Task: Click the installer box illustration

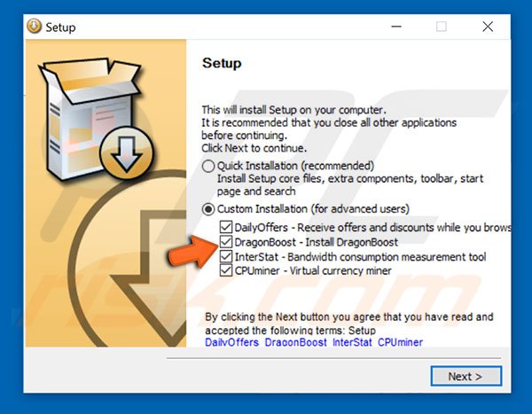Action: click(x=96, y=119)
